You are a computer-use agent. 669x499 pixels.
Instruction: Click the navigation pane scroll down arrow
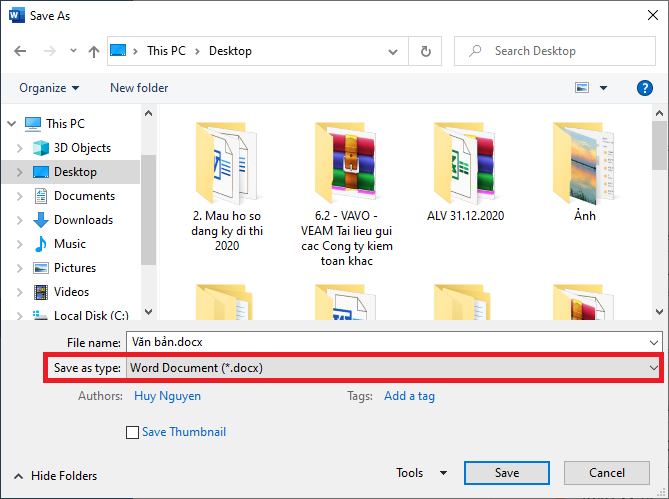148,312
